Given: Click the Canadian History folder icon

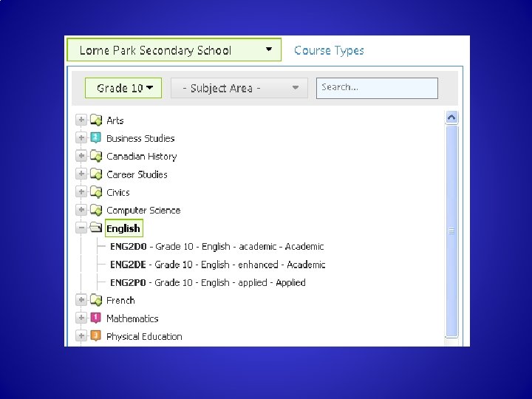Looking at the screenshot, I should click(x=96, y=156).
